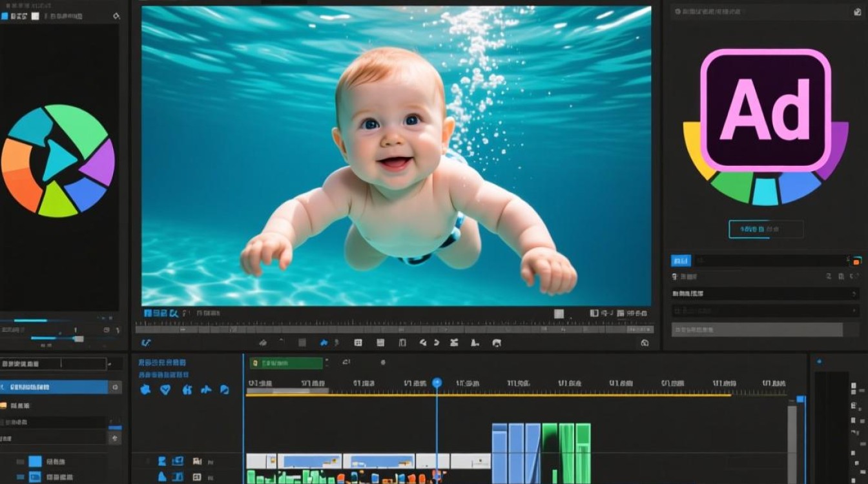Viewport: 868px width, 484px height.
Task: Expand the first dark dropdown row in right panel
Action: coord(765,294)
